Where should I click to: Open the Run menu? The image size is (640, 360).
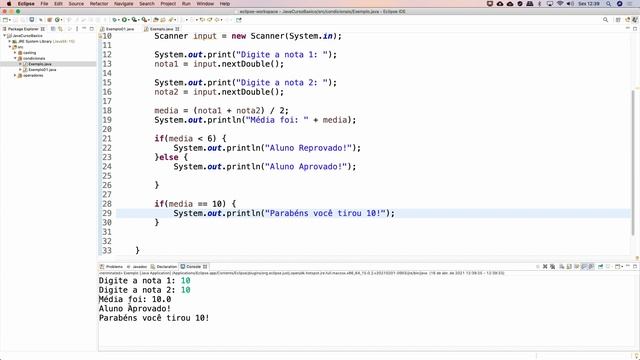(186, 4)
